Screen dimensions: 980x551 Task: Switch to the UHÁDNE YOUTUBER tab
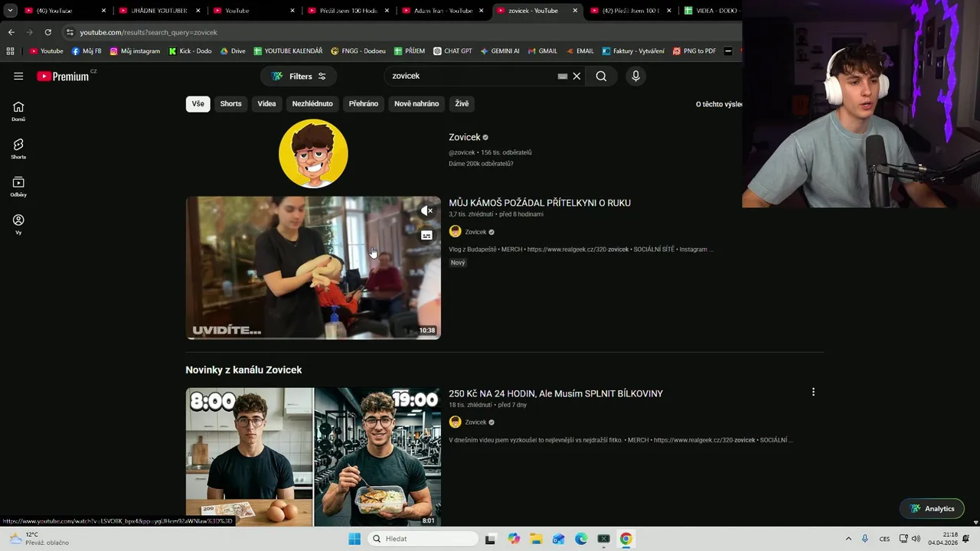[x=158, y=11]
